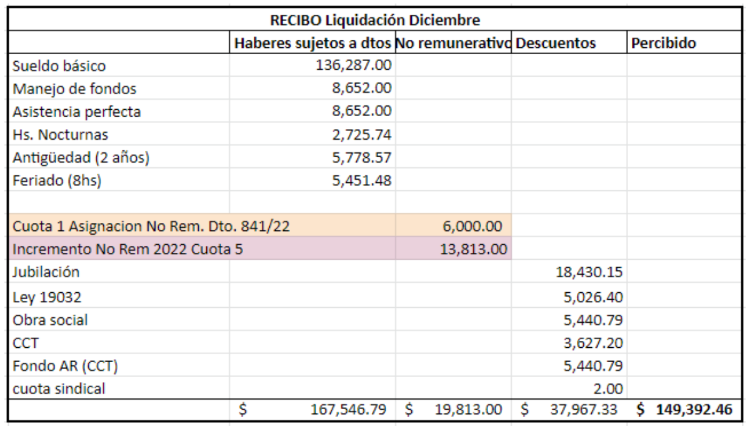
Task: Select the Hs. Nocturnas value 2,725.74
Action: (x=361, y=134)
